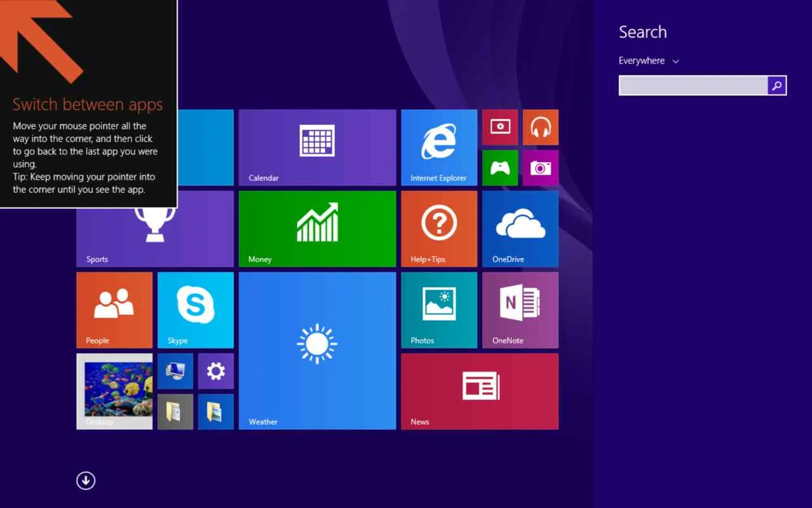Screen dimensions: 812x508
Task: Open the Money tile
Action: pyautogui.click(x=317, y=229)
